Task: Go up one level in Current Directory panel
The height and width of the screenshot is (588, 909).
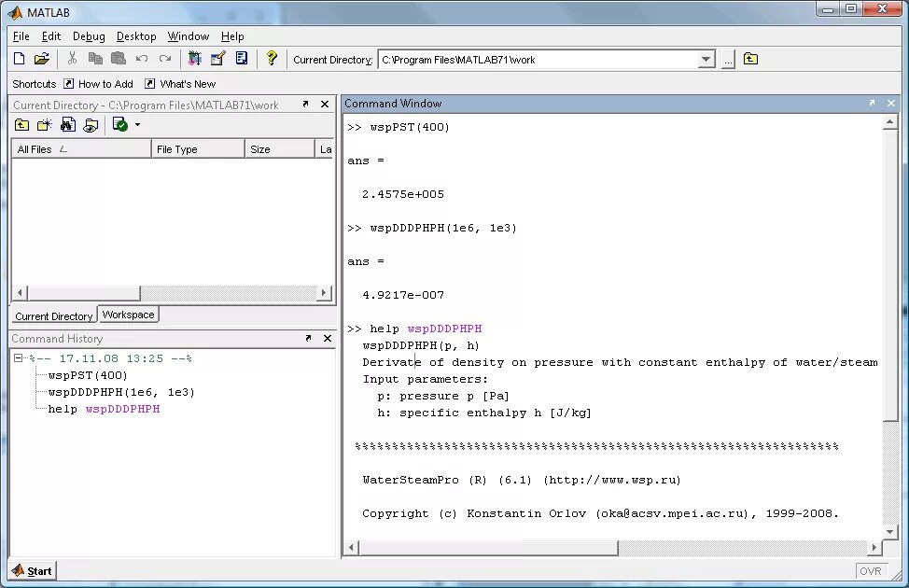Action: [x=22, y=125]
